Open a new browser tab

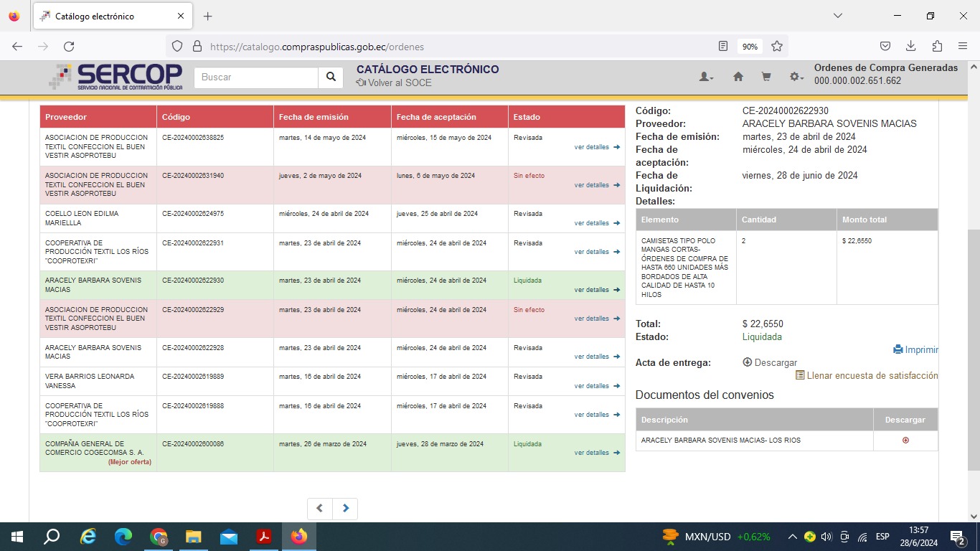pos(207,16)
